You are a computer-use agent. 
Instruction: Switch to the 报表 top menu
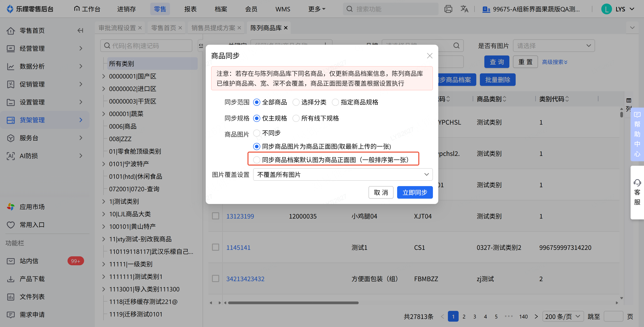[191, 9]
